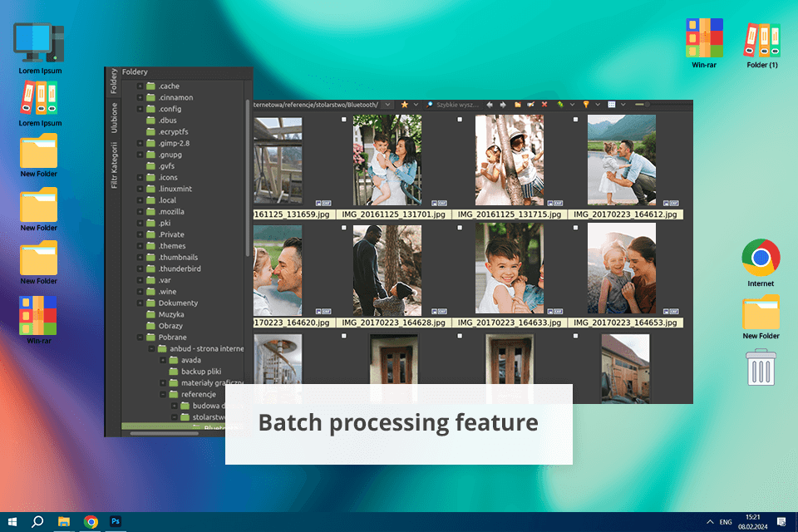Screen dimensions: 798x532
Task: Open File Explorer from the taskbar
Action: click(x=64, y=521)
